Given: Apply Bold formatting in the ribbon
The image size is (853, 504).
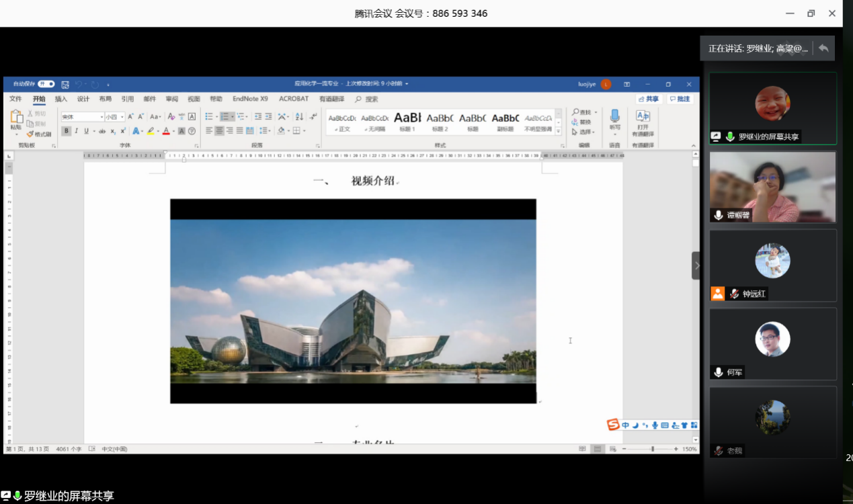Looking at the screenshot, I should [x=67, y=131].
